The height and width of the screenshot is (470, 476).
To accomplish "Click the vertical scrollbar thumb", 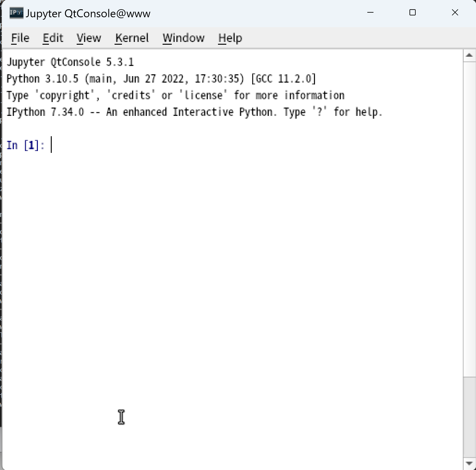I will click(469, 219).
